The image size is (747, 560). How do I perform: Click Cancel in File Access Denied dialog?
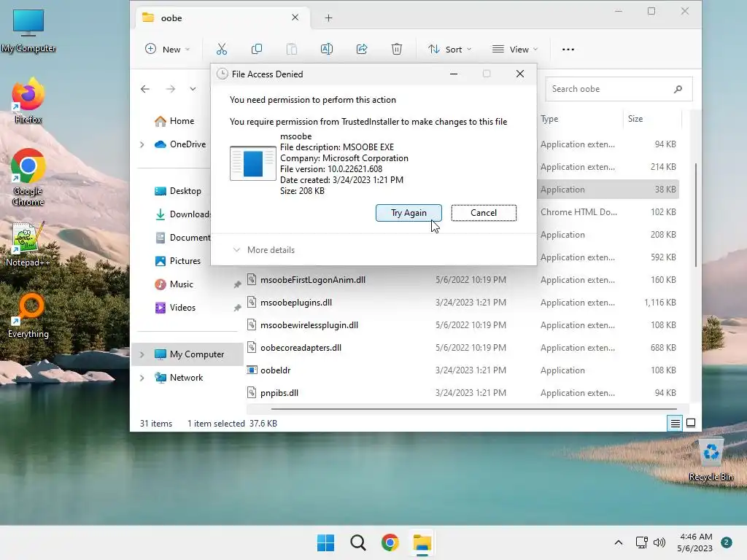coord(484,213)
